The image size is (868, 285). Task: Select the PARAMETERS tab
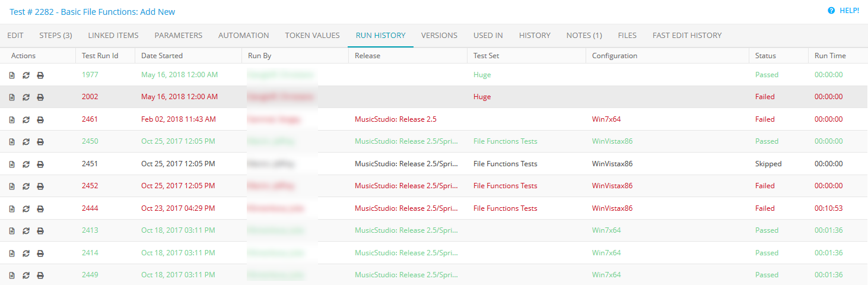[x=179, y=36]
